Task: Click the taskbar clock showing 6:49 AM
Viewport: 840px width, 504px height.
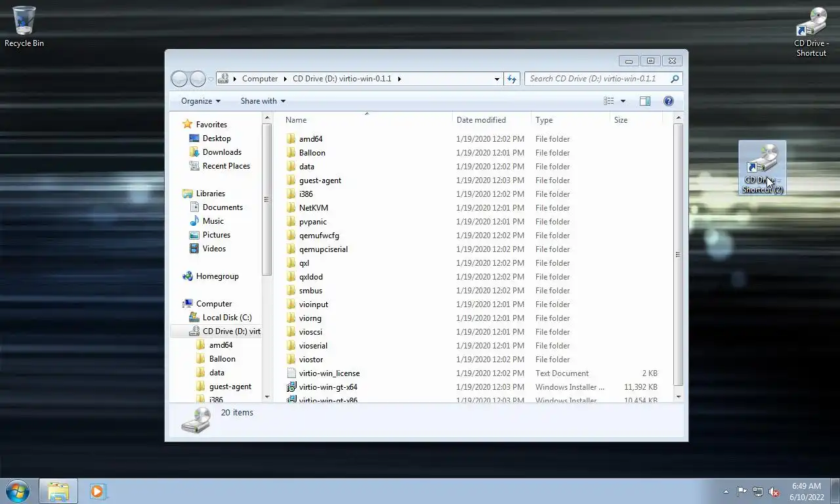Action: tap(807, 492)
